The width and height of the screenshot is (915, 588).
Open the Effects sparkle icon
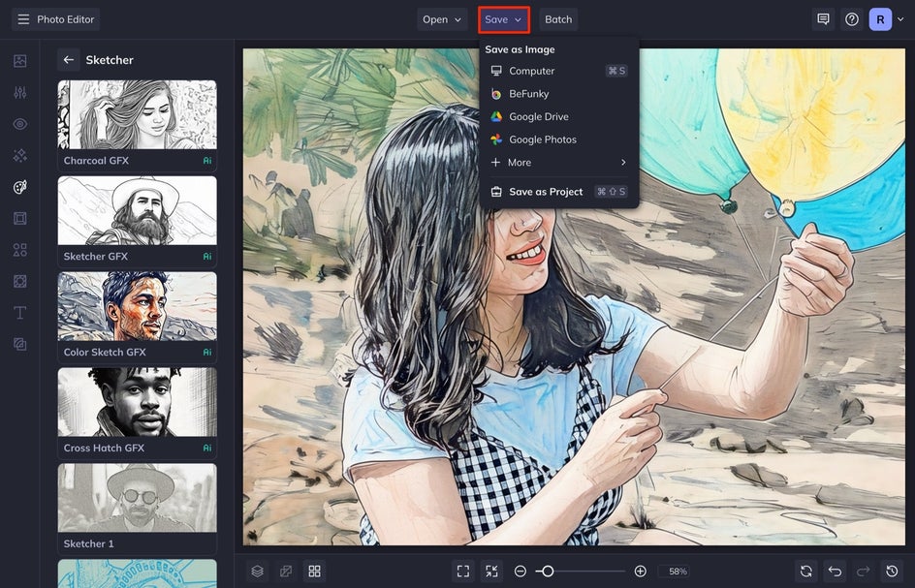19,155
